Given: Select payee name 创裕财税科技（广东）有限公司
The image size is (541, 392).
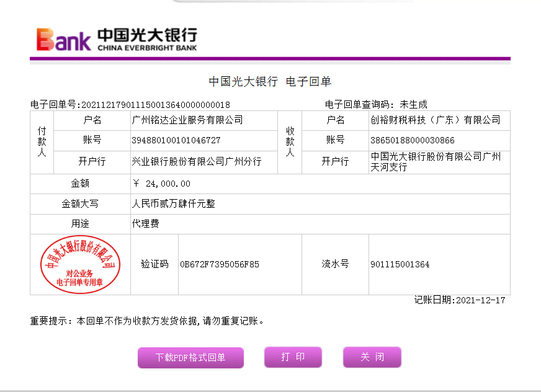Looking at the screenshot, I should click(x=435, y=120).
